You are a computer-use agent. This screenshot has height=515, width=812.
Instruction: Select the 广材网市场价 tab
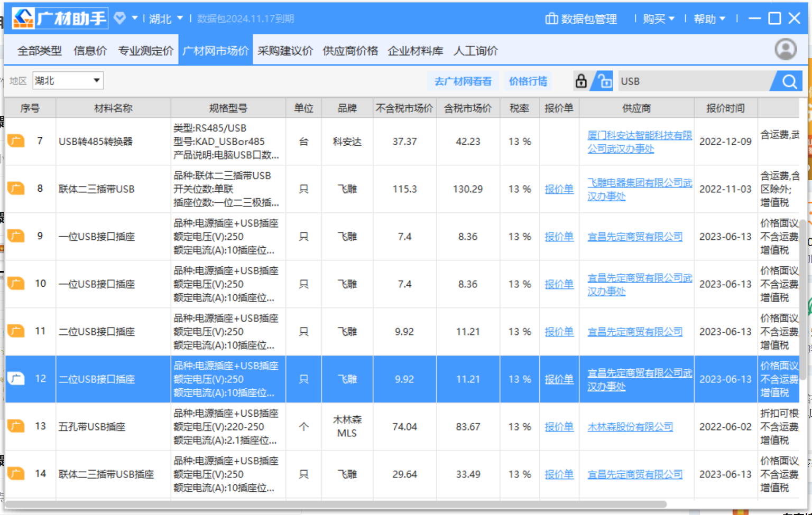pyautogui.click(x=216, y=51)
